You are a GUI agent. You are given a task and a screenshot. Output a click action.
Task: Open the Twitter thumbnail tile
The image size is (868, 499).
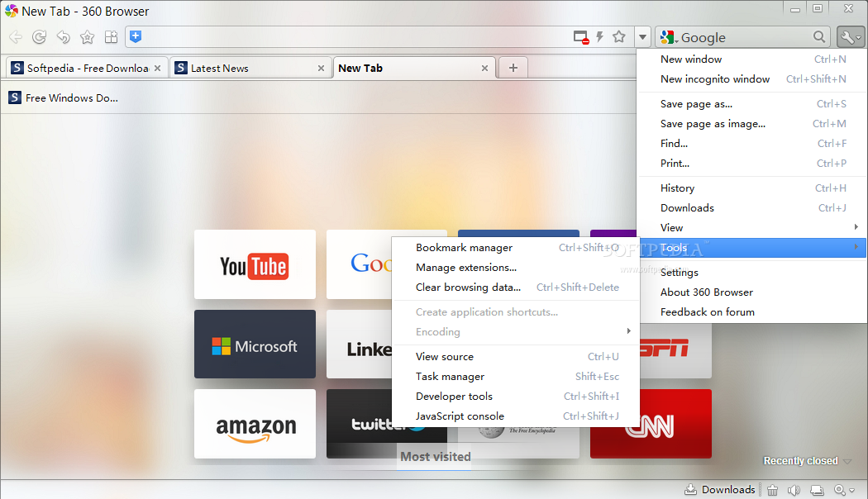pyautogui.click(x=360, y=424)
